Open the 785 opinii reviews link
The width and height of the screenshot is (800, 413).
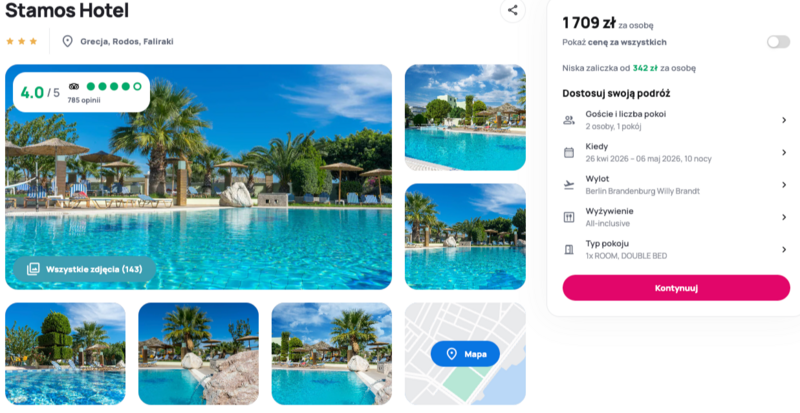[84, 101]
